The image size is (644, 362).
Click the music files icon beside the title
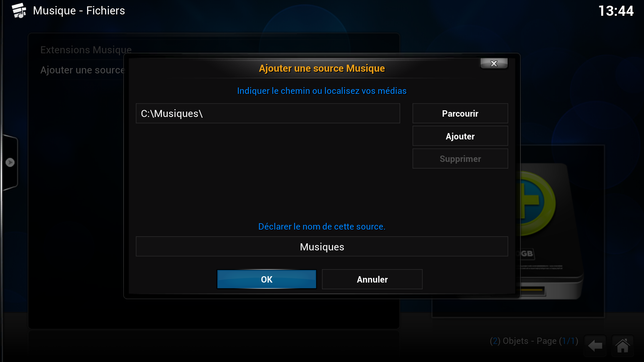tap(19, 10)
